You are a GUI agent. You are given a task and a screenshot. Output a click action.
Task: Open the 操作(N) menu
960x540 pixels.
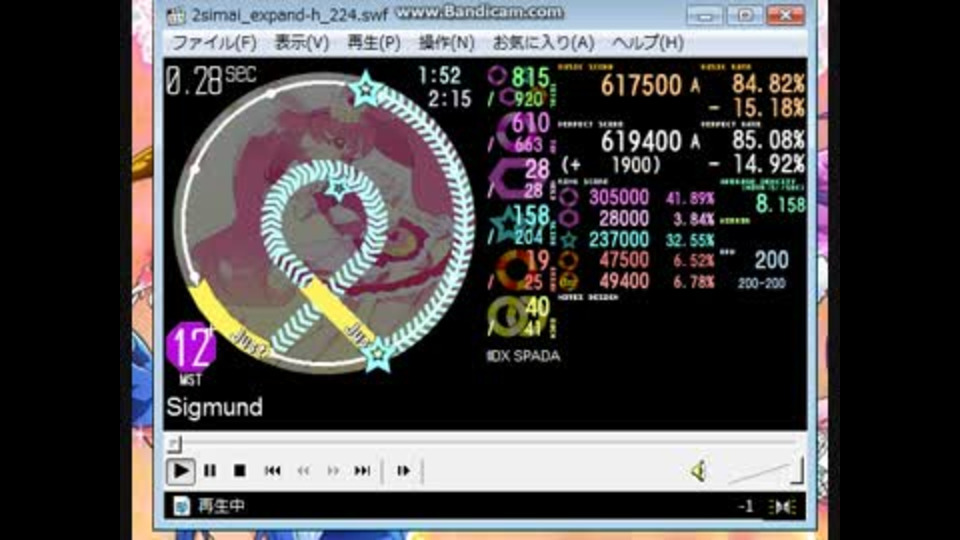446,43
